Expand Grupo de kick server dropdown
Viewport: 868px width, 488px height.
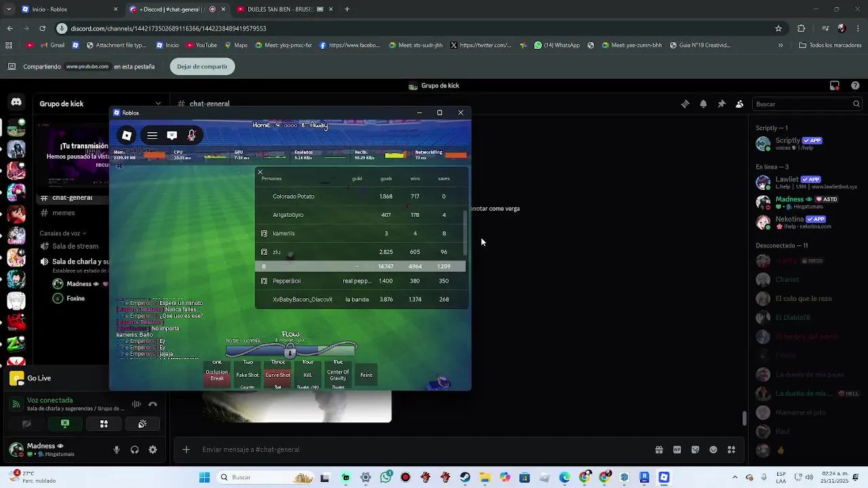click(158, 104)
